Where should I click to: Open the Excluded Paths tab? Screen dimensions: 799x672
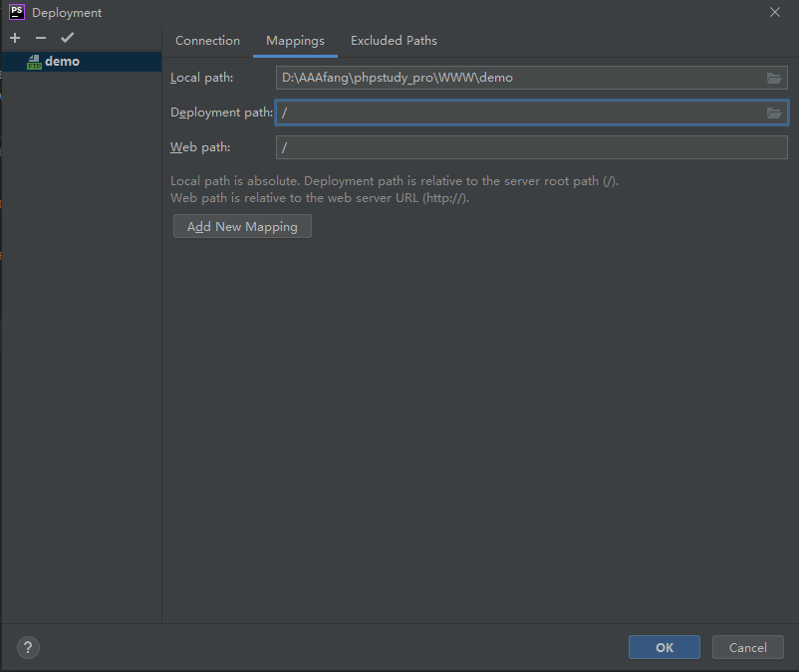(394, 41)
